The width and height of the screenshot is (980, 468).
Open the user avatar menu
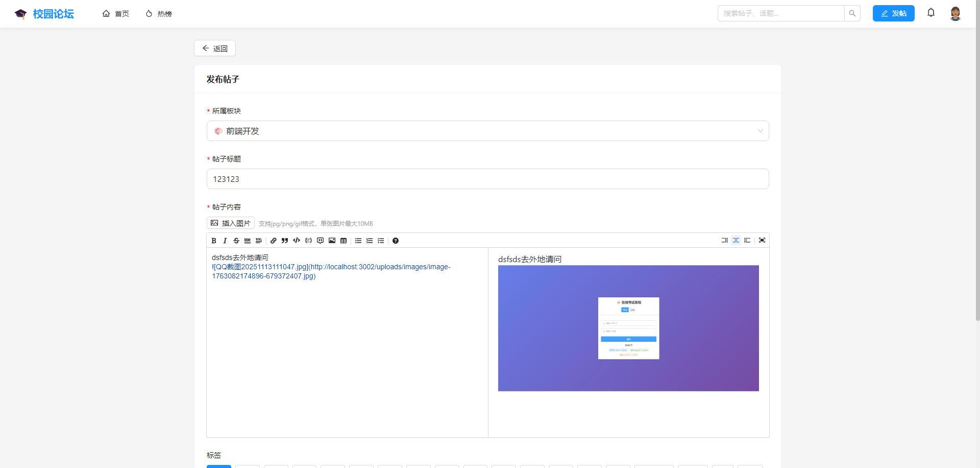tap(955, 13)
